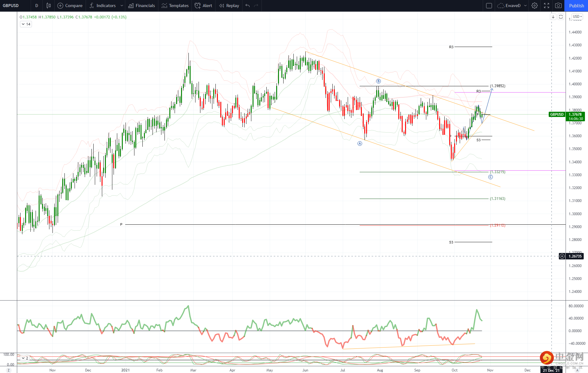
Task: Click the L1.37396 low price value
Action: pos(65,17)
